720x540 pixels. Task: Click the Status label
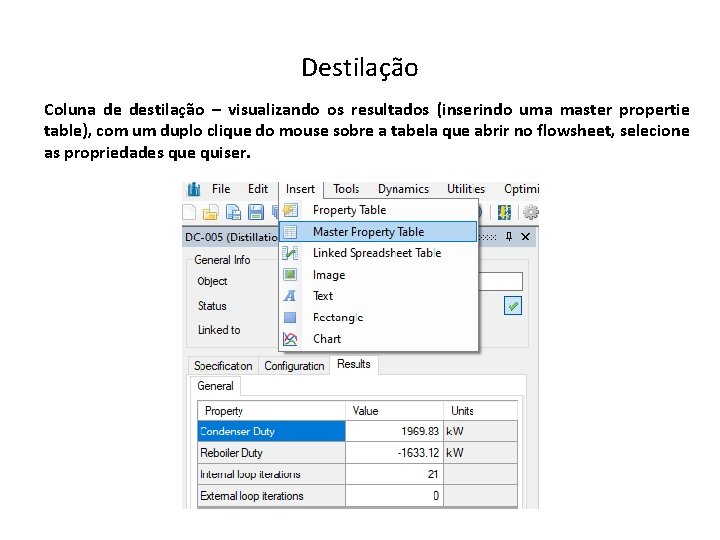[212, 306]
